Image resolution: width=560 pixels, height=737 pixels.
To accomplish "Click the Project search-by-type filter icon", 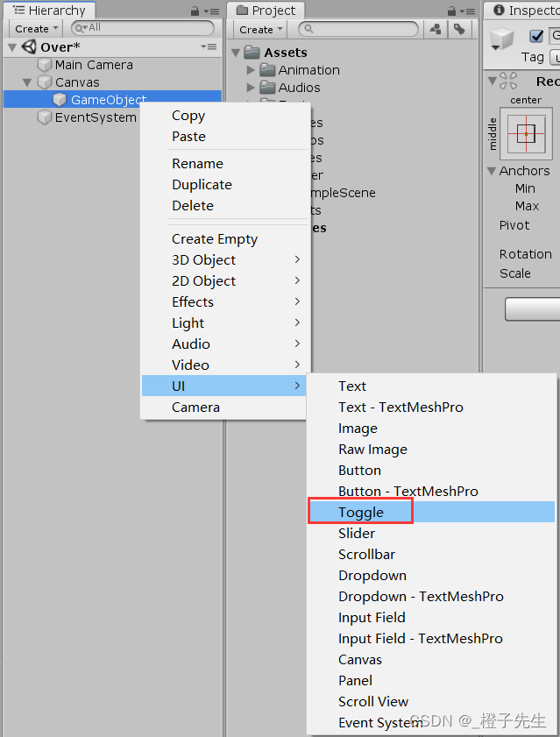I will click(x=436, y=29).
